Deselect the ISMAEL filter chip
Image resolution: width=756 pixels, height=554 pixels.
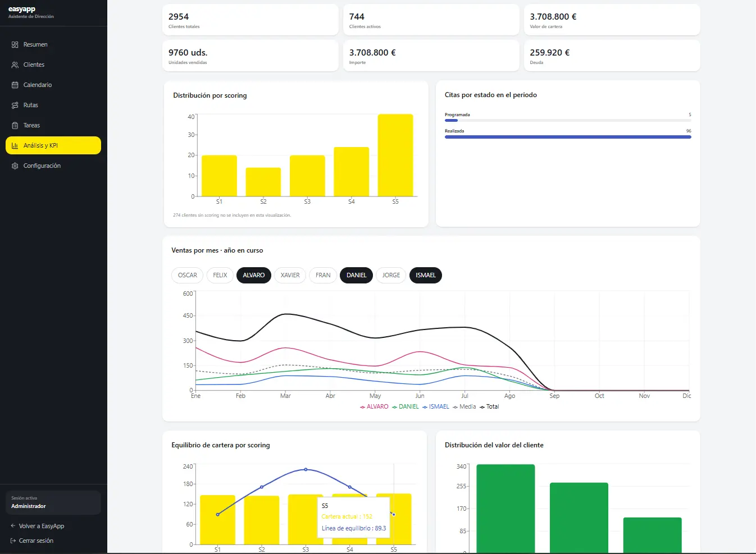point(426,275)
